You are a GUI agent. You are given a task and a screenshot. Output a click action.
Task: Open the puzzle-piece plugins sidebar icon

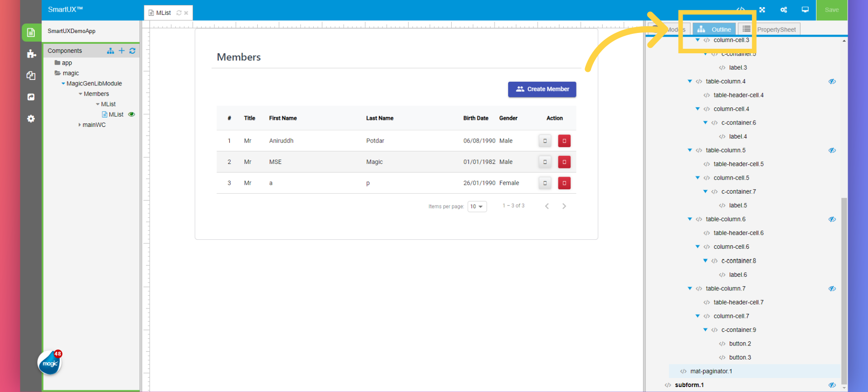click(31, 54)
